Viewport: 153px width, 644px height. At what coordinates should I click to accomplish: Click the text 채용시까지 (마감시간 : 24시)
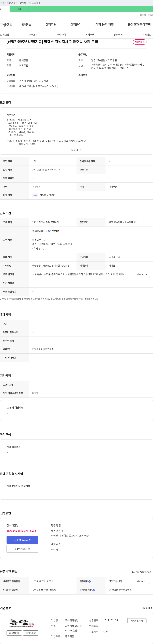(x=21, y=531)
